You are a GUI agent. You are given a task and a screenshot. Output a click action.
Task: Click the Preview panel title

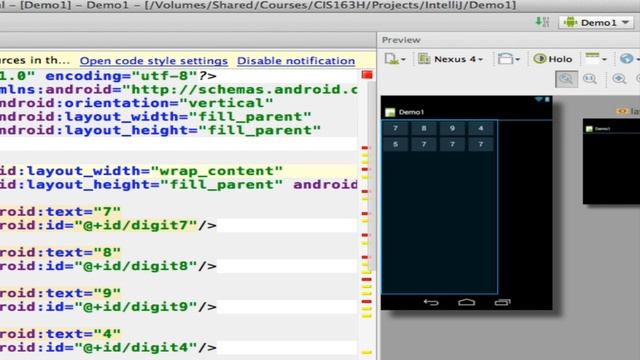(x=401, y=40)
